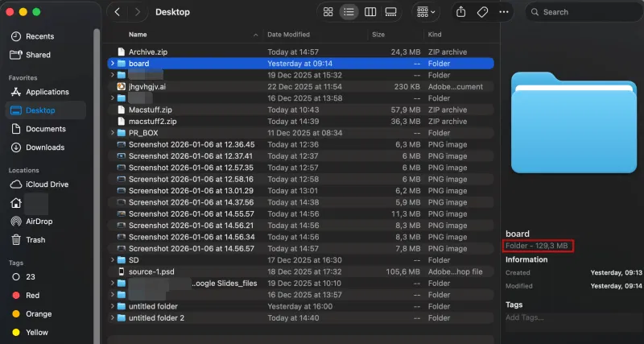This screenshot has width=644, height=344.
Task: Select Screenshot 2026-01-06 at 14.55.57
Action: click(300, 213)
